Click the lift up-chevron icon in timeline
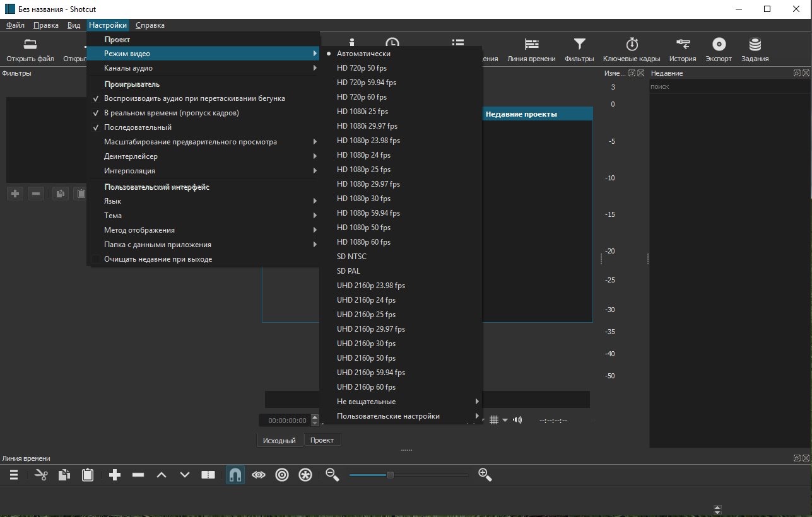812x517 pixels. point(162,475)
